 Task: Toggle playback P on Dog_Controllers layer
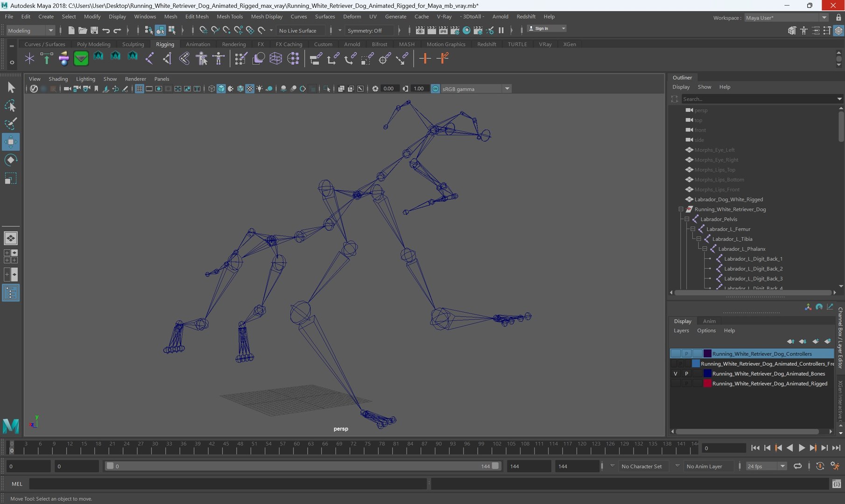tap(686, 354)
